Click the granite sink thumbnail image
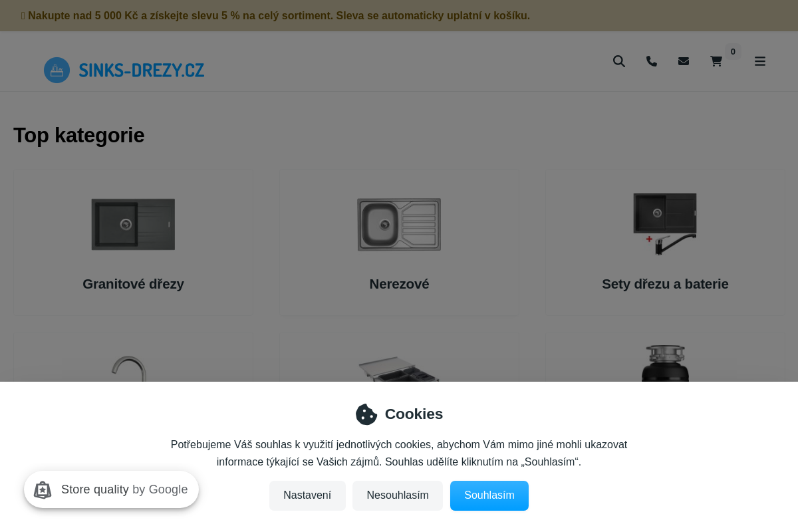 [x=133, y=224]
